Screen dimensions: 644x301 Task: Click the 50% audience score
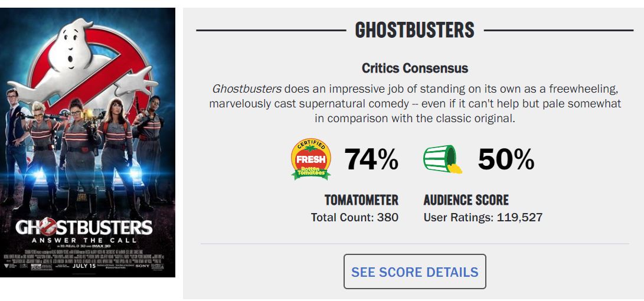506,159
